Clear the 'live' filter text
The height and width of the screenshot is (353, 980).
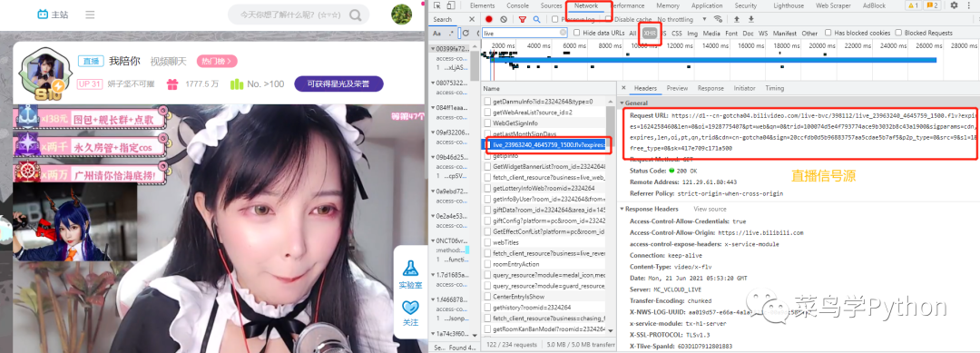tap(563, 33)
